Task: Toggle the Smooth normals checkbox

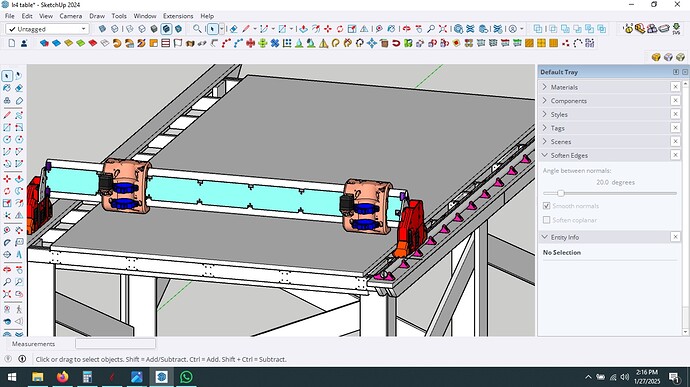Action: [x=547, y=206]
